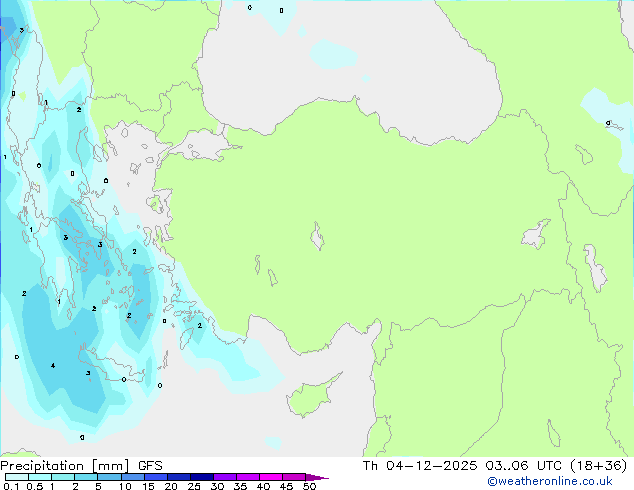The image size is (634, 490).
Task: Choose the 20–25 mm dark blue legend swatch
Action: (x=179, y=477)
